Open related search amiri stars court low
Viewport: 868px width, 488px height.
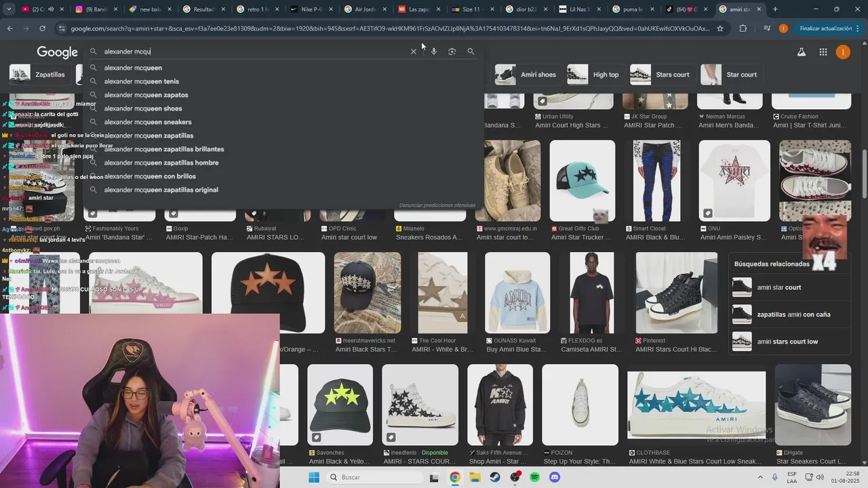pos(791,342)
